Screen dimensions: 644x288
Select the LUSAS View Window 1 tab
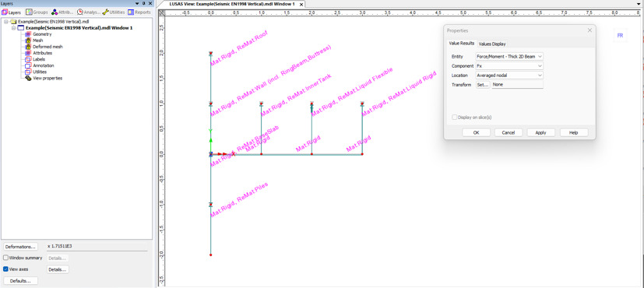(x=232, y=4)
